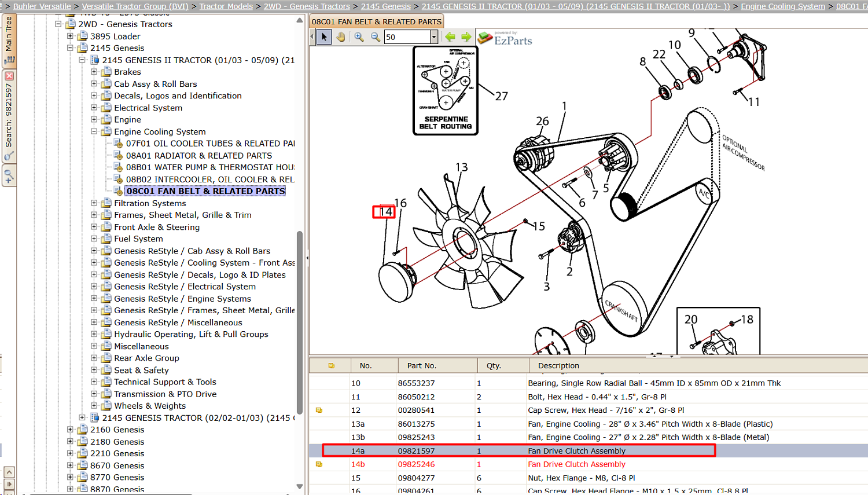Screen dimensions: 868x495
Task: Follow the 2WD - Genesis Tractors breadcrumb
Action: click(x=307, y=6)
